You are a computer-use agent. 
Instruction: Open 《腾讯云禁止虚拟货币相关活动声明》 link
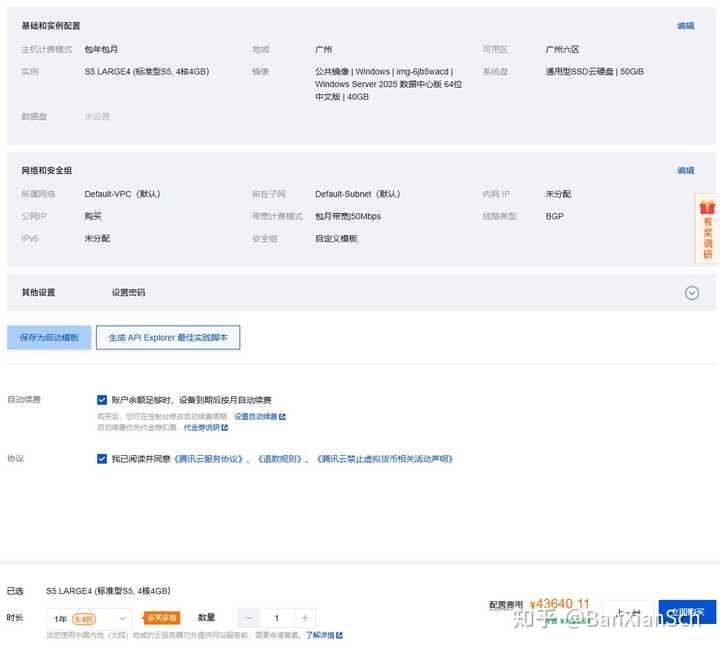[x=385, y=459]
